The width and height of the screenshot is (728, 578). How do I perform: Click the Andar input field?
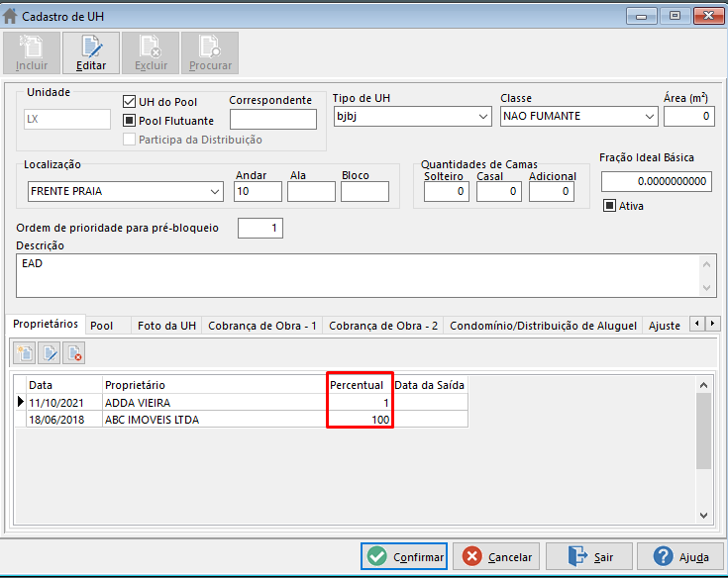click(x=258, y=192)
